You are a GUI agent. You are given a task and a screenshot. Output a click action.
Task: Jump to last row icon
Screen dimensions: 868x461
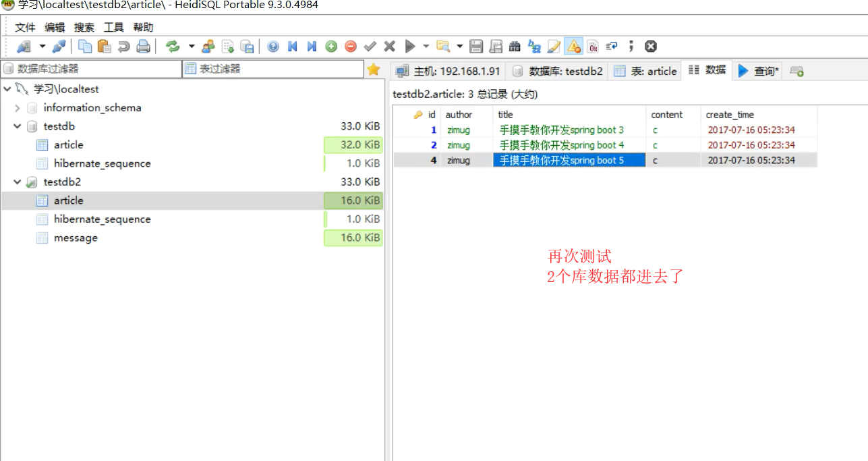tap(312, 47)
